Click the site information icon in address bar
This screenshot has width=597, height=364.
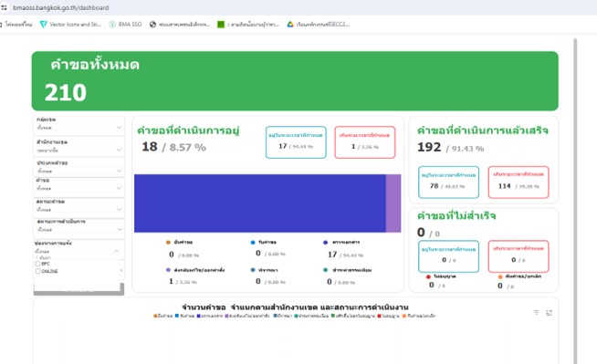pyautogui.click(x=5, y=7)
